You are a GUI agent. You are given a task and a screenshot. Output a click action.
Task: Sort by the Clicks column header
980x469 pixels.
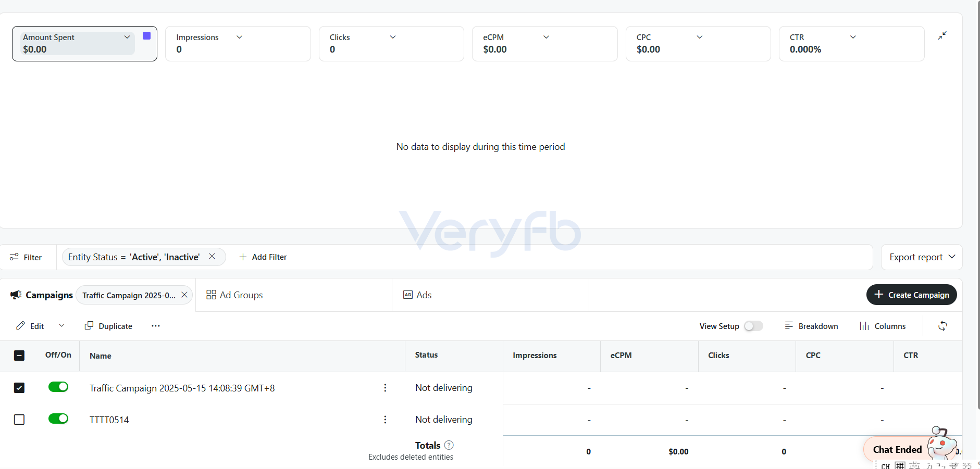[718, 356]
